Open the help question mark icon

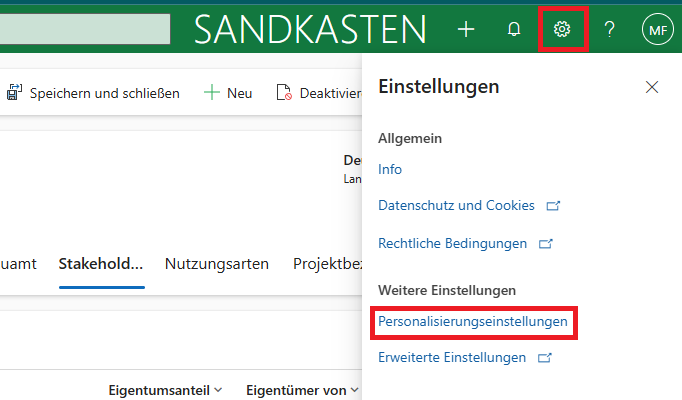(x=609, y=30)
